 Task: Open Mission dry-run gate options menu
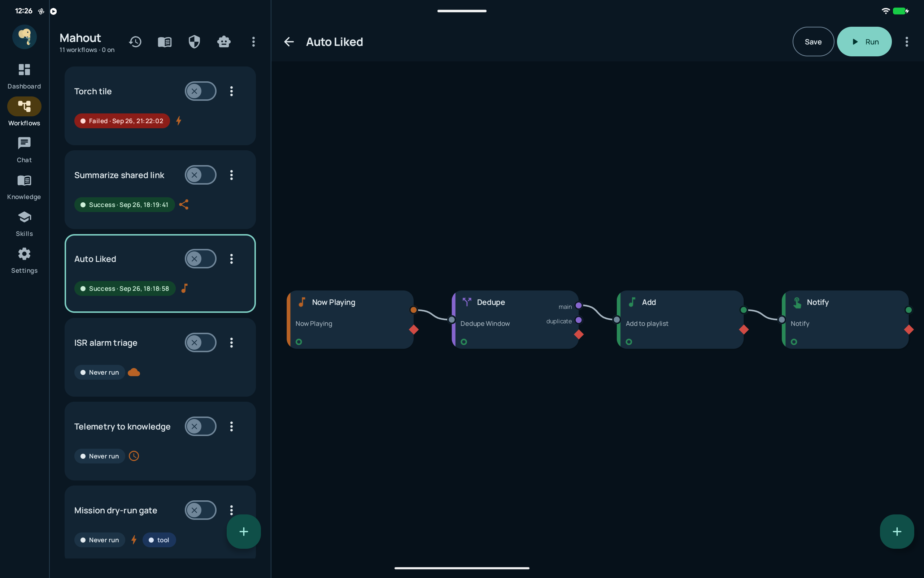click(231, 510)
